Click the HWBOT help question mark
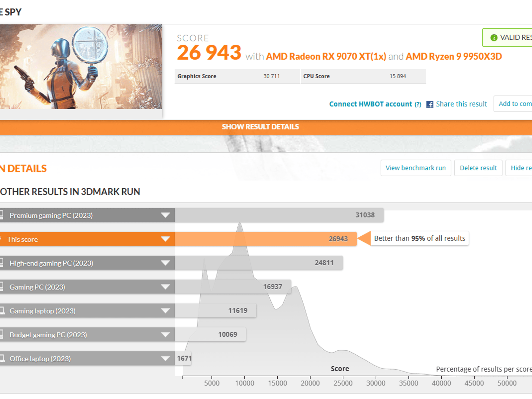532x399 pixels. point(418,104)
